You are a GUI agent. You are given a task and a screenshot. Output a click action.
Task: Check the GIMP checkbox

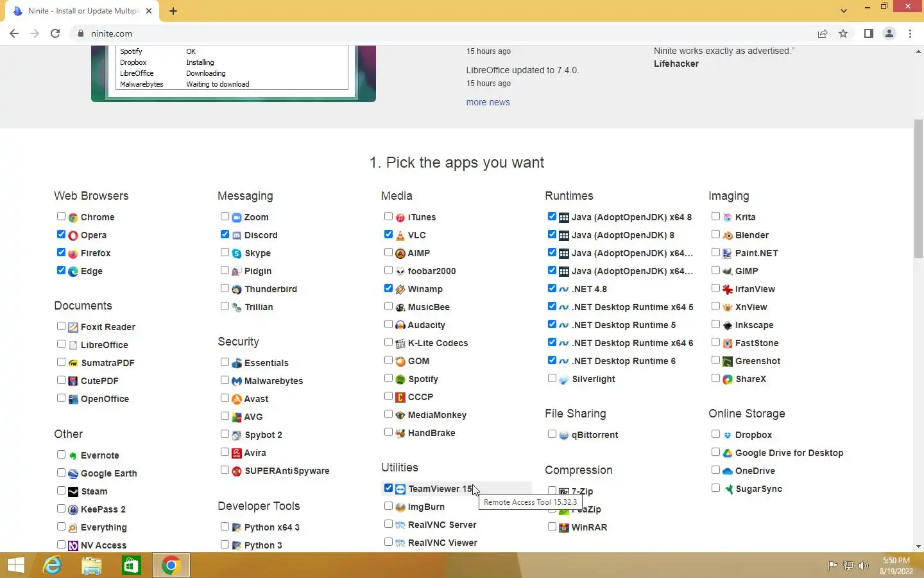click(x=715, y=270)
